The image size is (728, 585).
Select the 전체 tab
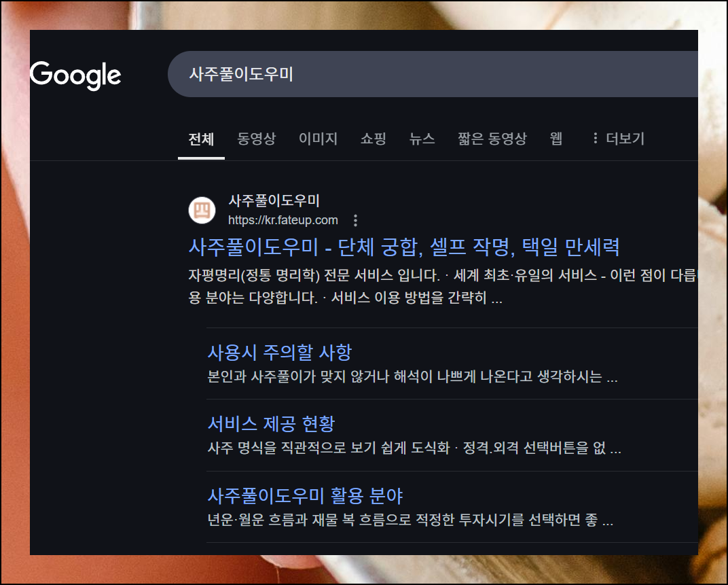click(x=201, y=139)
